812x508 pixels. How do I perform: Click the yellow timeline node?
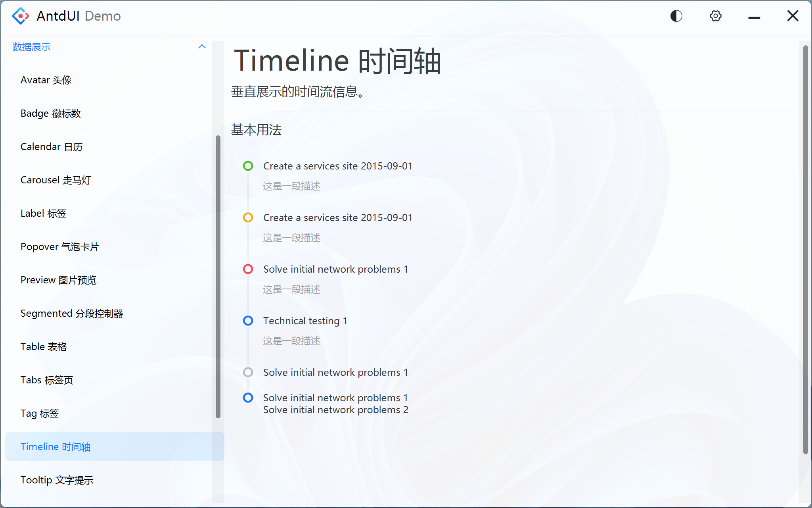pos(248,217)
